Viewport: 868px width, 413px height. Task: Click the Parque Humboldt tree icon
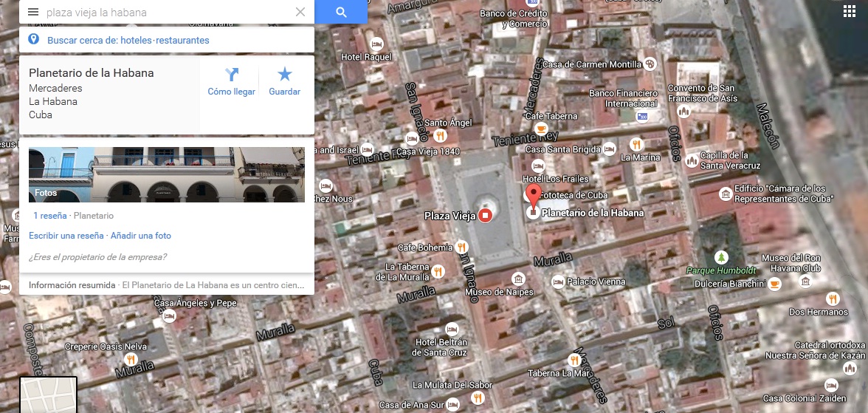[720, 257]
